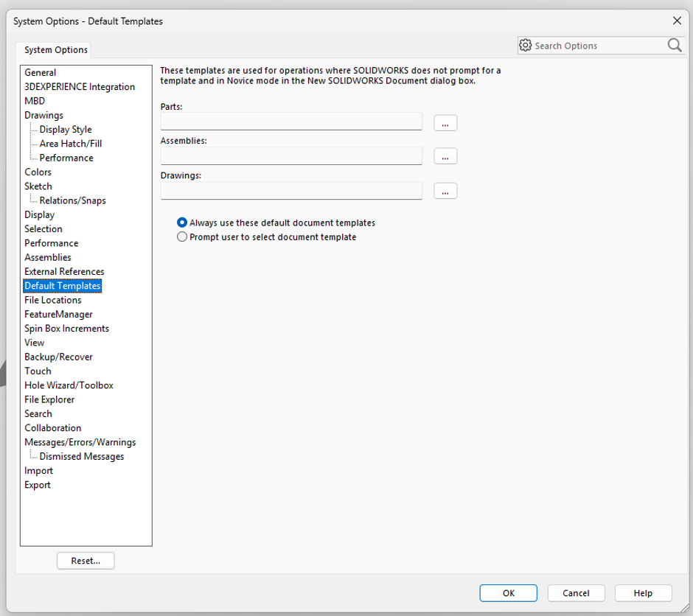Open Spin Box Increments
The width and height of the screenshot is (693, 616).
tap(67, 328)
